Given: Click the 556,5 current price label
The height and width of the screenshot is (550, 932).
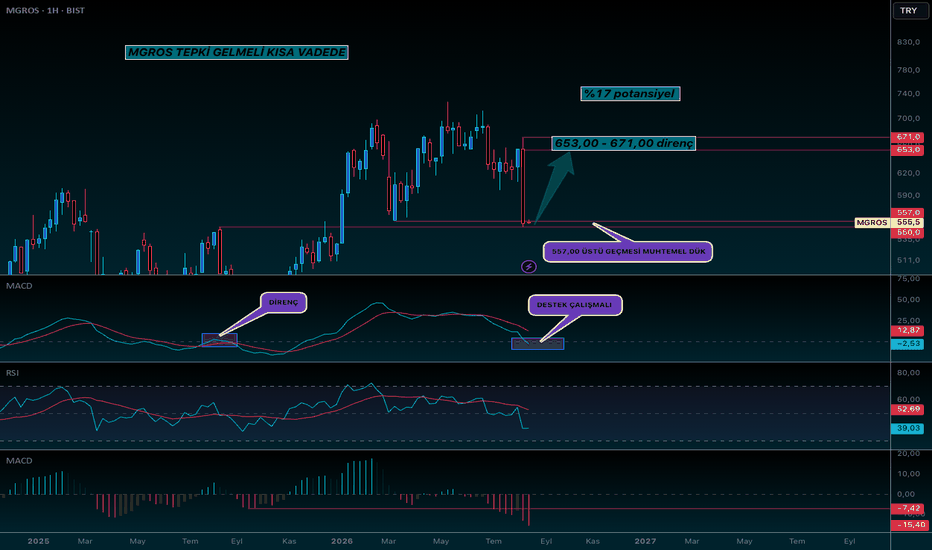Looking at the screenshot, I should click(907, 222).
